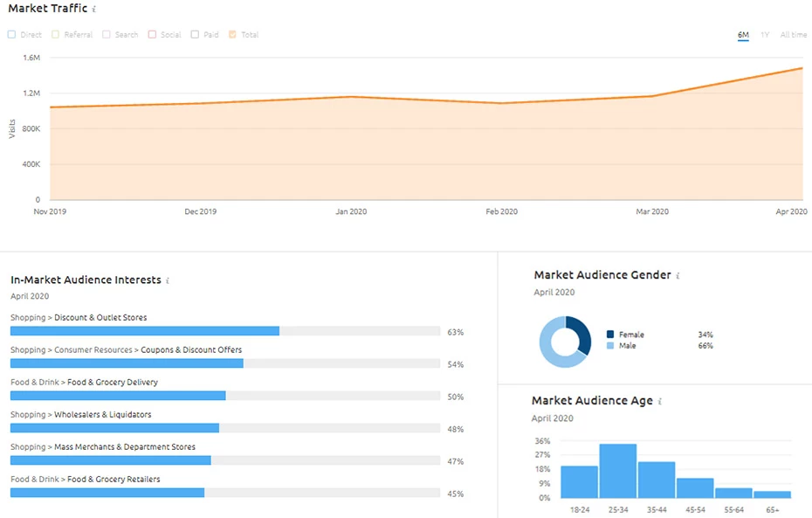This screenshot has height=518, width=812.
Task: Click the Female legend color swatch
Action: (610, 335)
